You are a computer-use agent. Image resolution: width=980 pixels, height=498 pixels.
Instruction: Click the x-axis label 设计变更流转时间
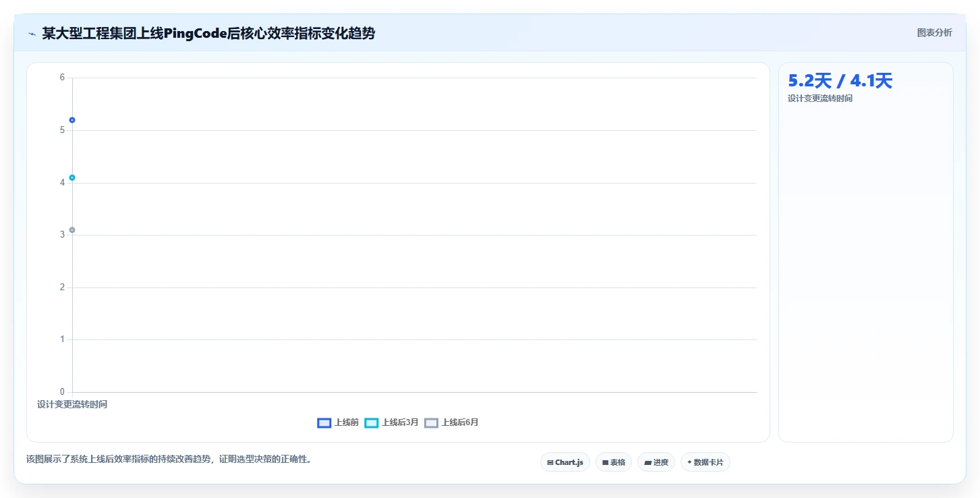[72, 404]
